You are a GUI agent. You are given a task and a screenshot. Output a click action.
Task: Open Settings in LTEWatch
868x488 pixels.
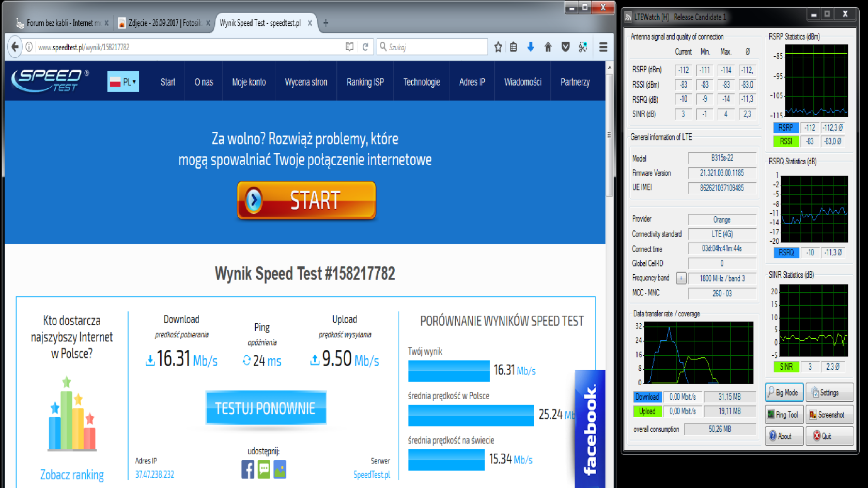coord(829,392)
